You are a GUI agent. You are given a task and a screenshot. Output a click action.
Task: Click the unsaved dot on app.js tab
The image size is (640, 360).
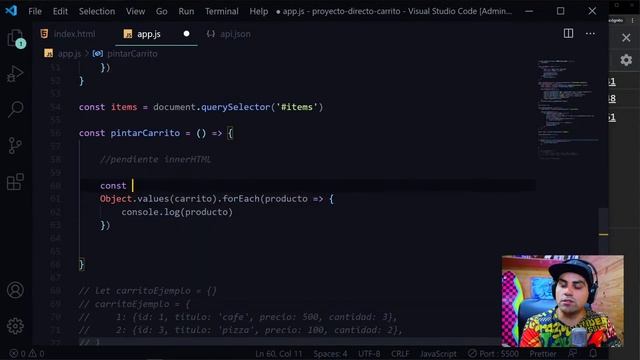[186, 33]
